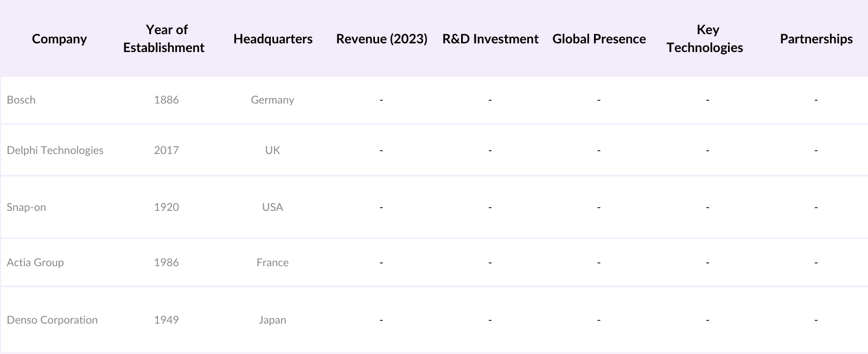Select the Denso Corporation company cell

pos(52,320)
